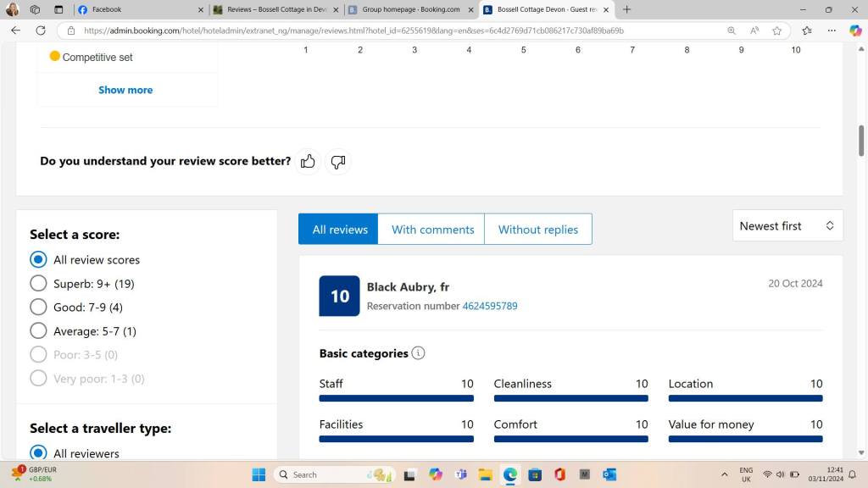Click the favorites star icon in address bar
The height and width of the screenshot is (488, 868).
click(x=777, y=30)
